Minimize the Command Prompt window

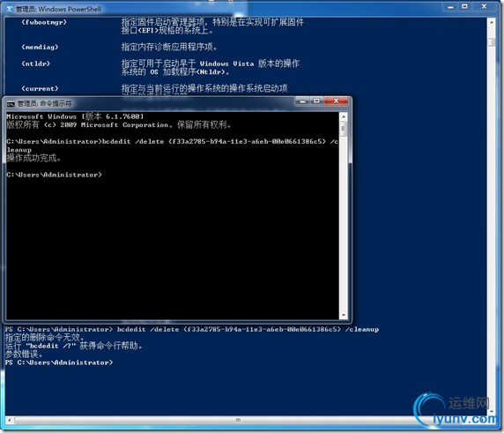point(302,101)
